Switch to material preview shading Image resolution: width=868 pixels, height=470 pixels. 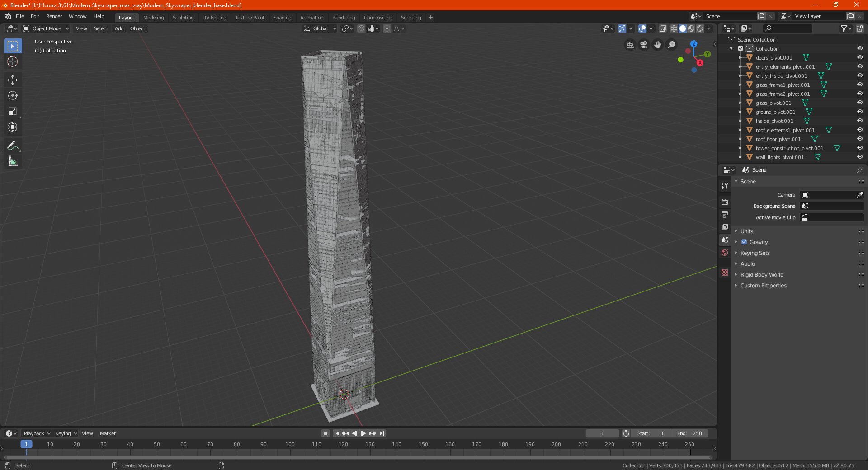tap(691, 28)
